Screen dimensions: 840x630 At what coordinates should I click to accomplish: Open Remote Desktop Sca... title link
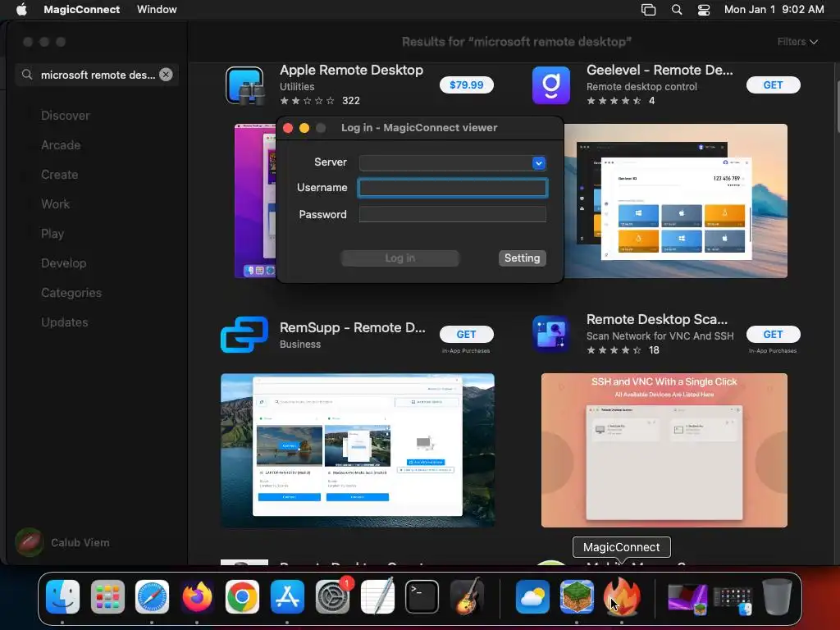pos(657,319)
